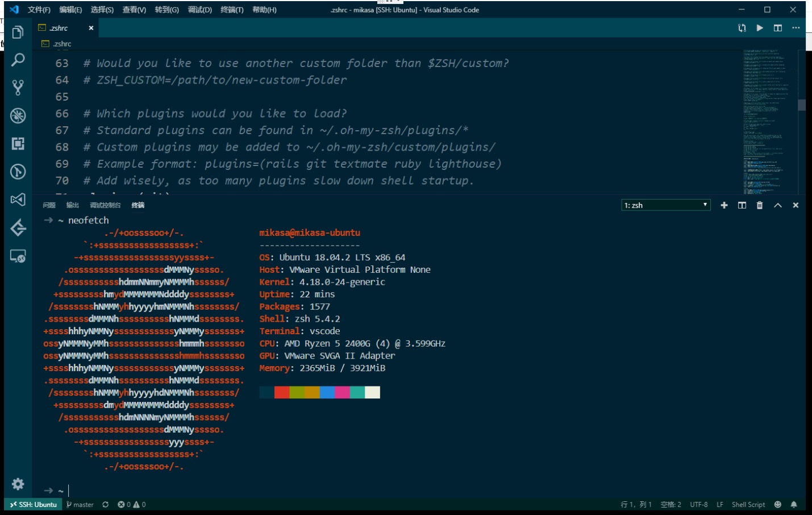Open the Remote Explorer view
The image size is (812, 515).
18,256
